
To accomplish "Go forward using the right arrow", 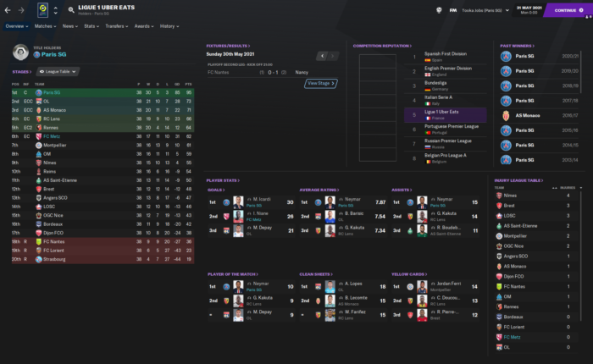I will tap(21, 10).
